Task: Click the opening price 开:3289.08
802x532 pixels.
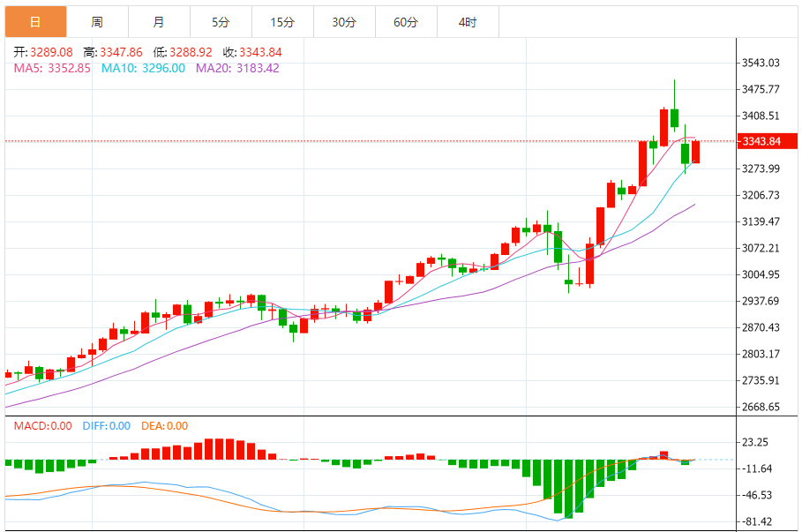Action: click(x=43, y=52)
